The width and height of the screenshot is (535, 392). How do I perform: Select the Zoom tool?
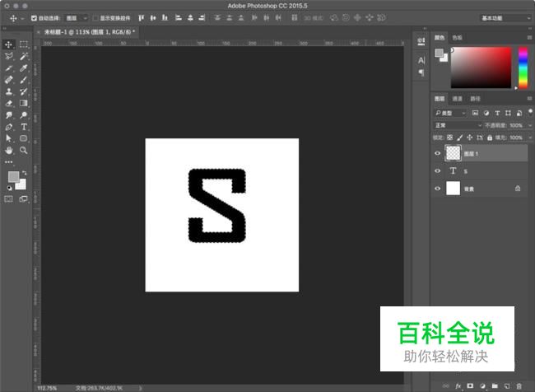point(24,150)
